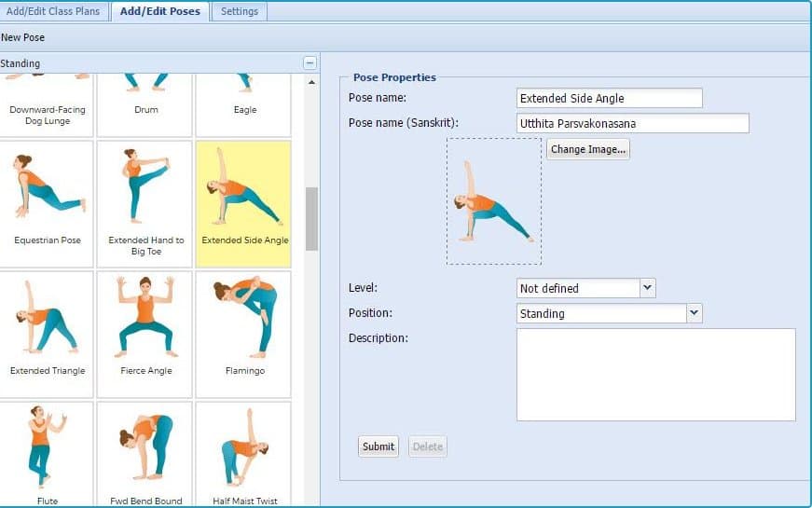
Task: Select the Downward-Facing Dog Lunge pose
Action: 46,105
